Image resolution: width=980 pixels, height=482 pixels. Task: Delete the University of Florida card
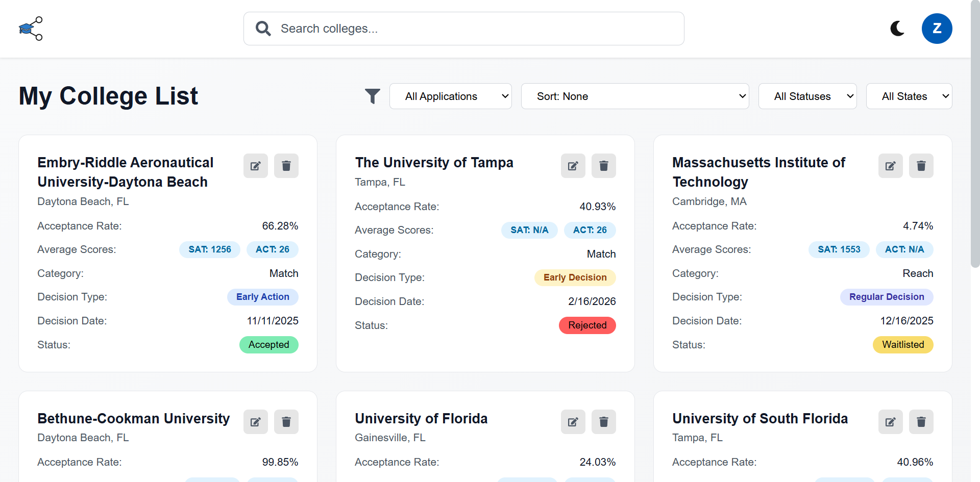(604, 422)
